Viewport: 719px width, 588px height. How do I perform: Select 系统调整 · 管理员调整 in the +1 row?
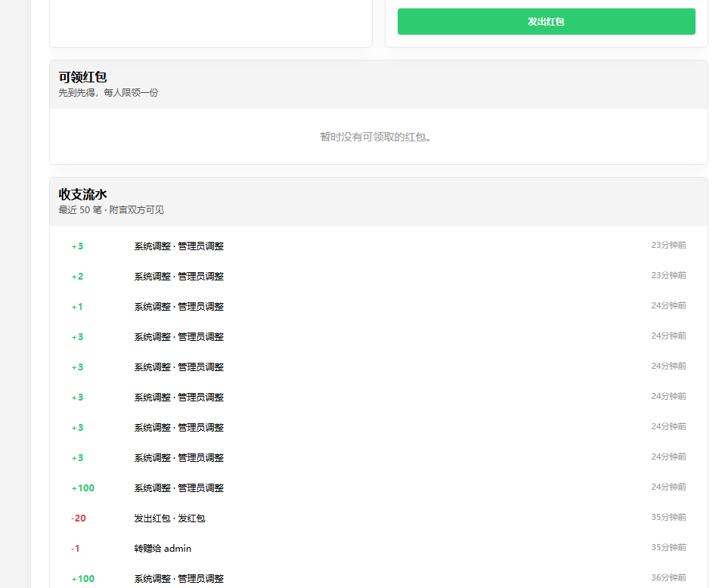[x=179, y=307]
